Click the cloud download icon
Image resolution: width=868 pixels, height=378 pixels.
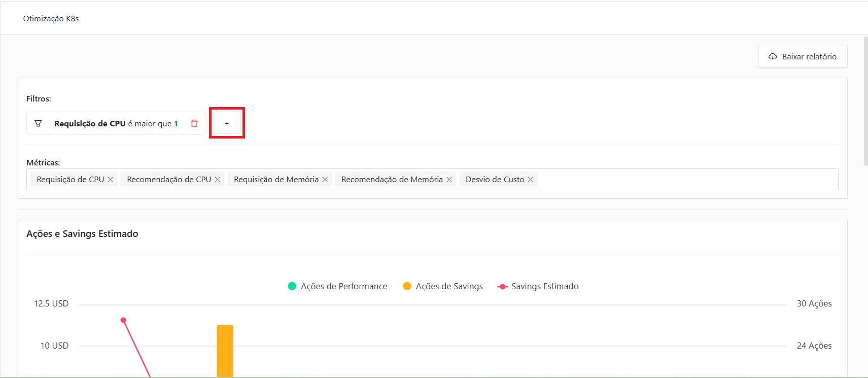pos(773,56)
